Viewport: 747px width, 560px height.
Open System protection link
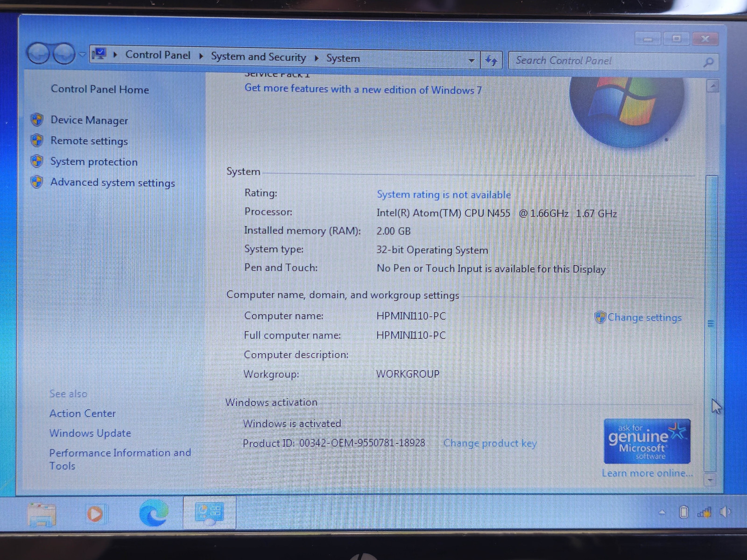(x=94, y=162)
